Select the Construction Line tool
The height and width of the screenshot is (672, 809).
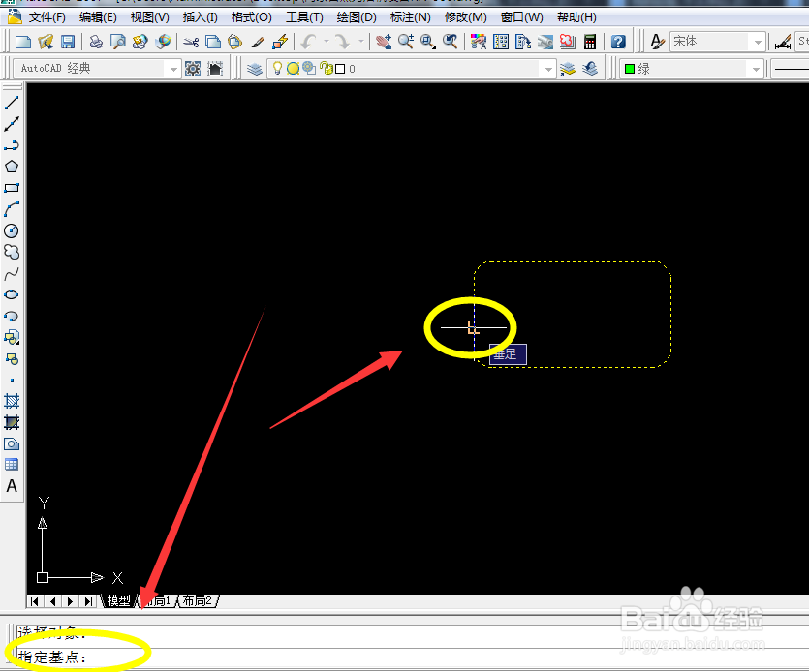12,124
